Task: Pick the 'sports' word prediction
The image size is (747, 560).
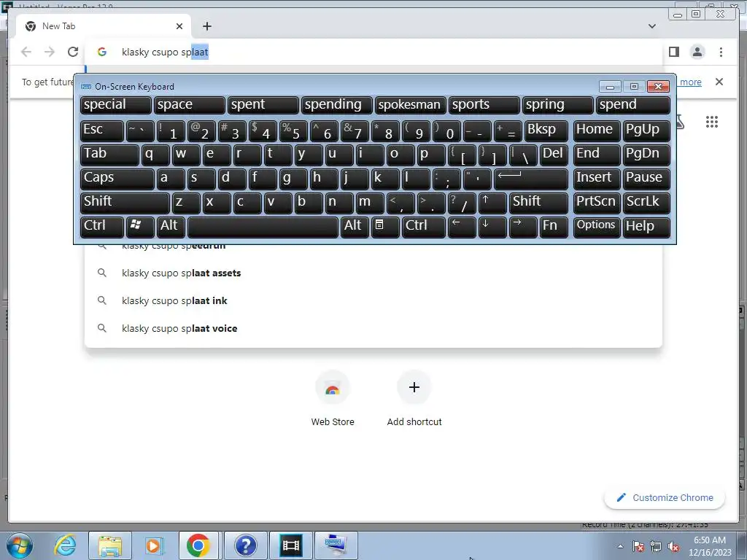Action: (x=484, y=105)
